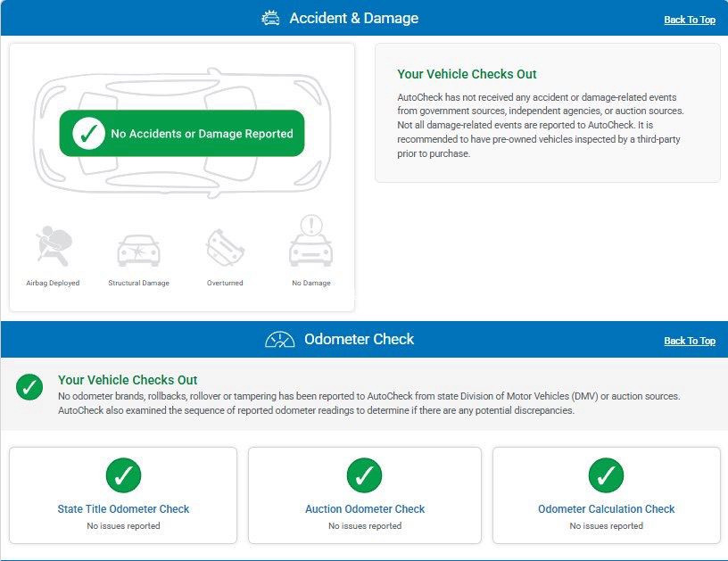Click the Structural Damage car icon
This screenshot has width=728, height=561.
coord(138,250)
